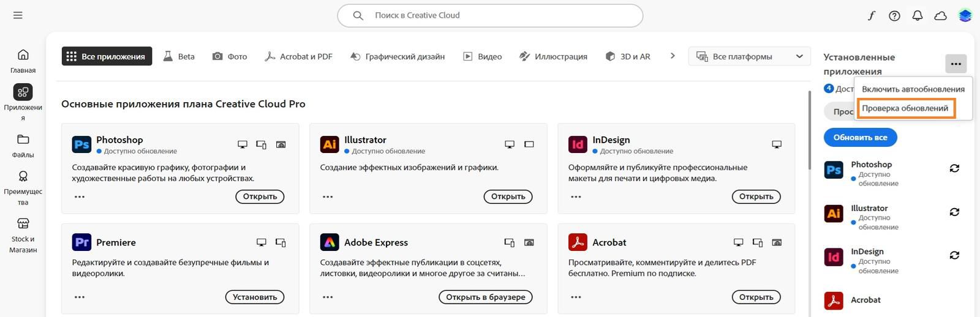Open the fonts icon in the header
This screenshot has height=317, width=980.
tap(871, 16)
